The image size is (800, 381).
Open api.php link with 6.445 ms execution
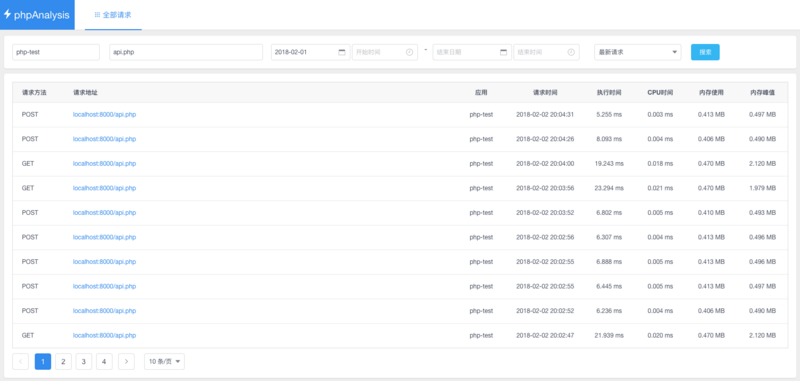click(105, 287)
